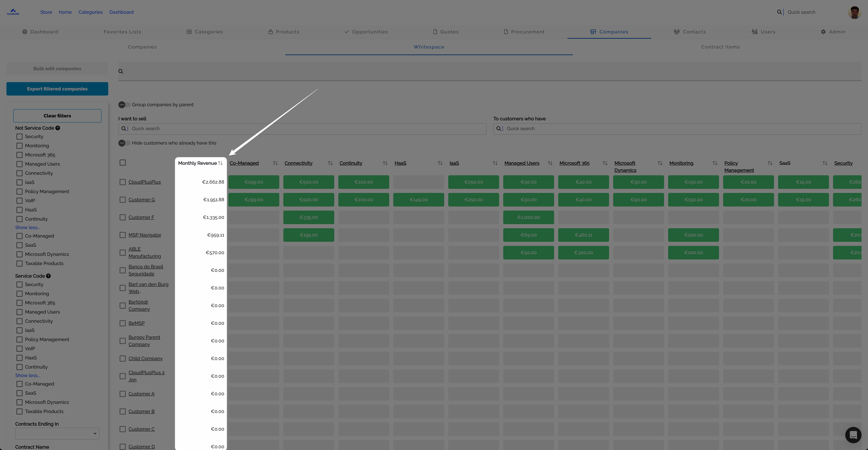The image size is (868, 450).
Task: Sort the Connectivity column
Action: tap(330, 163)
